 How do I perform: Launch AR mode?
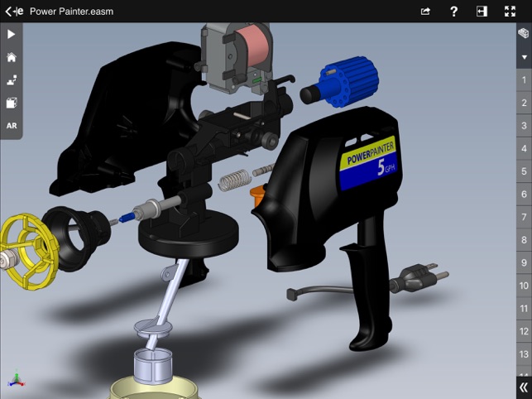tap(11, 126)
